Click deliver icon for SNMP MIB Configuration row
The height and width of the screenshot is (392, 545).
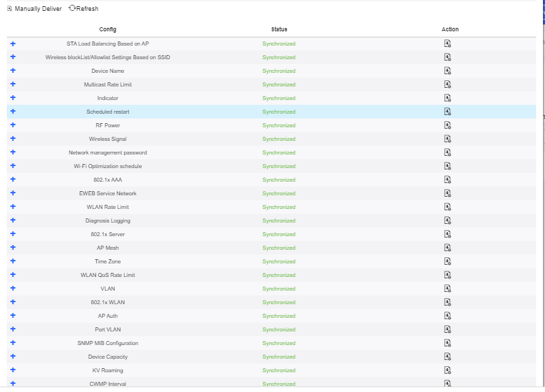tap(448, 343)
